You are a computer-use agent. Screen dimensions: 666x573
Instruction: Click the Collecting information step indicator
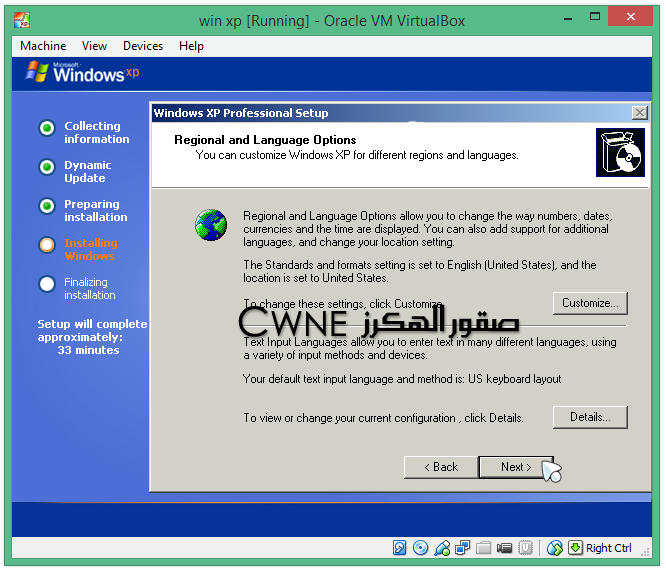pyautogui.click(x=47, y=128)
